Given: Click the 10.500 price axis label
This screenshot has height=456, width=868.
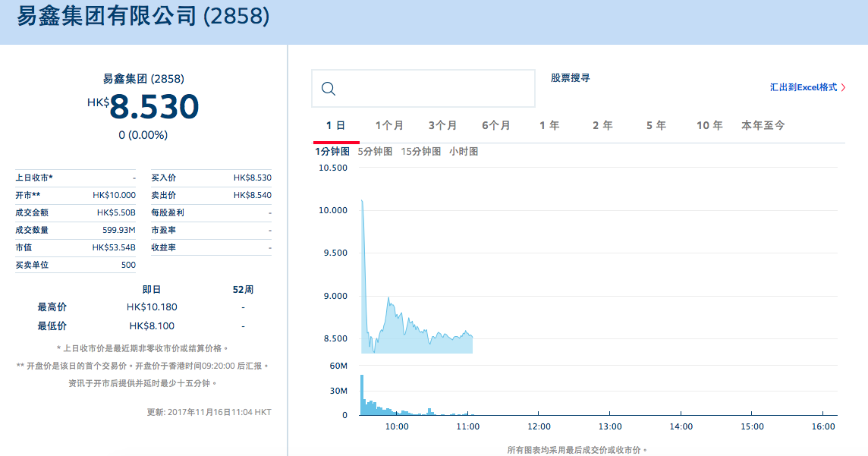Looking at the screenshot, I should click(332, 168).
